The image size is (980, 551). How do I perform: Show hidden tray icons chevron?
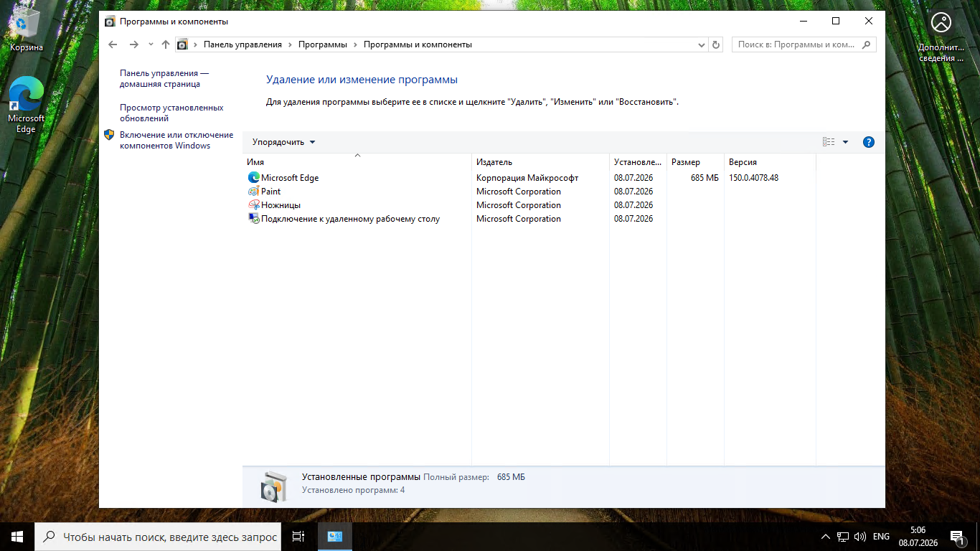coord(826,537)
